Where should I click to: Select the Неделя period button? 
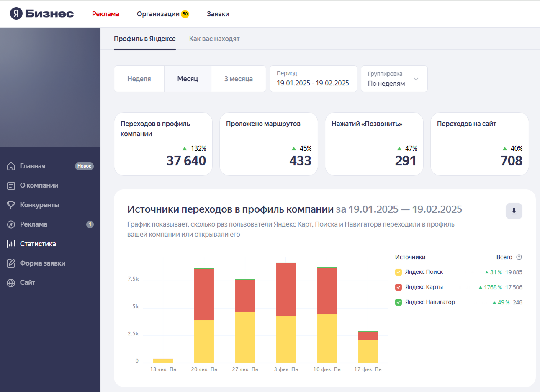click(139, 79)
